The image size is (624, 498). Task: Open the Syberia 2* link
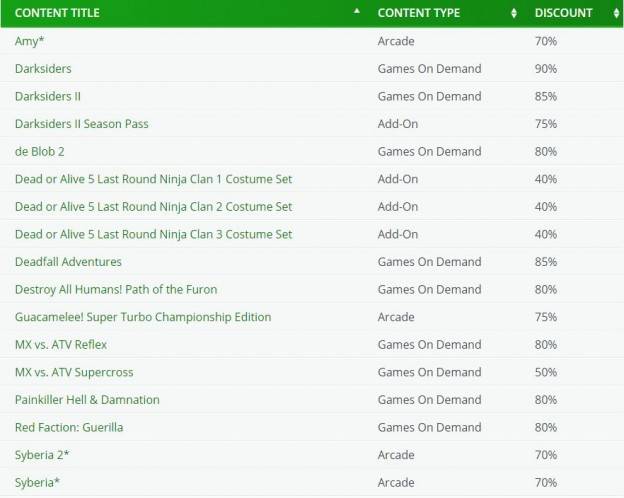[x=42, y=455]
